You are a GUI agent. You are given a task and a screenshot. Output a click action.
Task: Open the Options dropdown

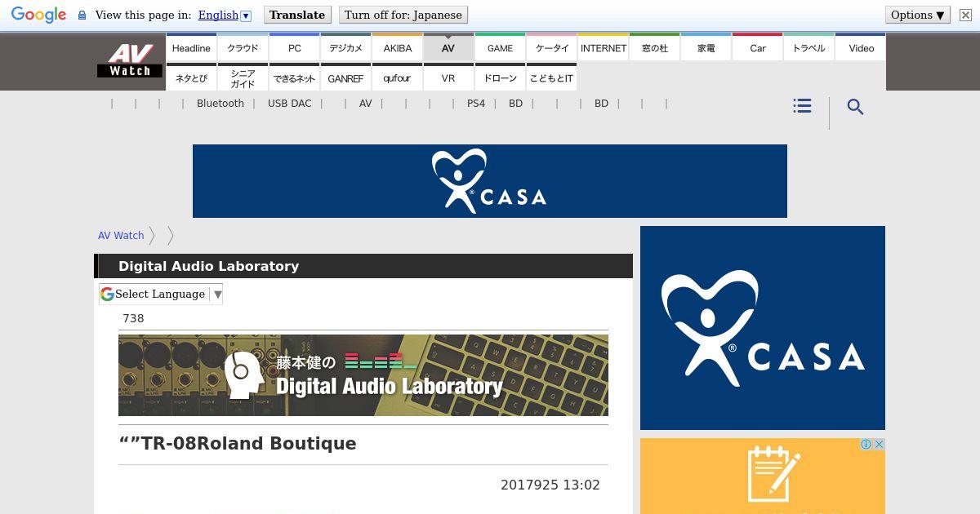[918, 15]
